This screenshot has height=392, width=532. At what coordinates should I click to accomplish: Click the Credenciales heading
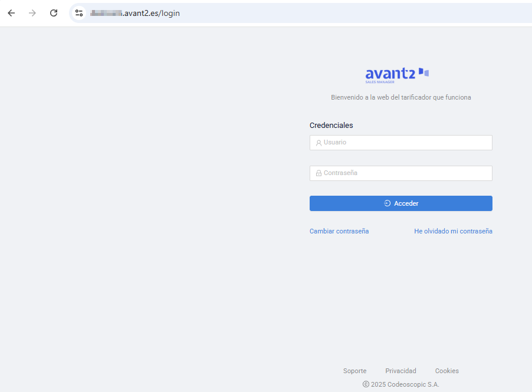pyautogui.click(x=331, y=126)
